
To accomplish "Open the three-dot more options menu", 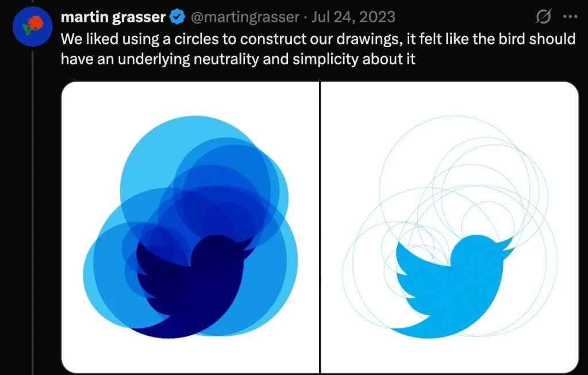I will pyautogui.click(x=570, y=17).
